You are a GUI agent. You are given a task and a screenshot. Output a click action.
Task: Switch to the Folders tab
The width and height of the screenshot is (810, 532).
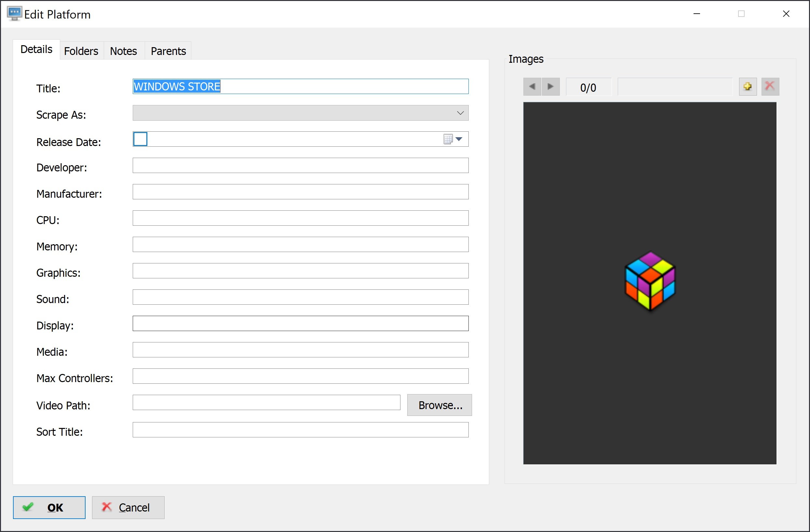[x=81, y=51]
